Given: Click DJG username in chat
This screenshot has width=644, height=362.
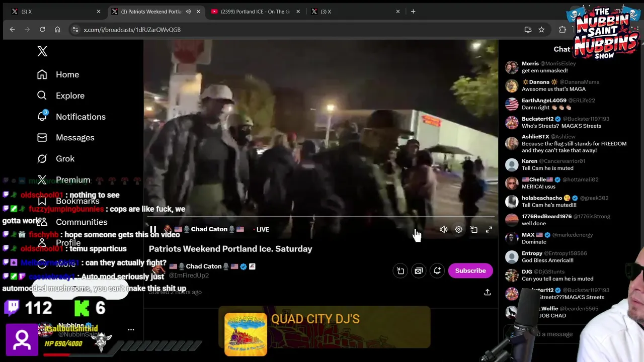Looking at the screenshot, I should tap(527, 272).
